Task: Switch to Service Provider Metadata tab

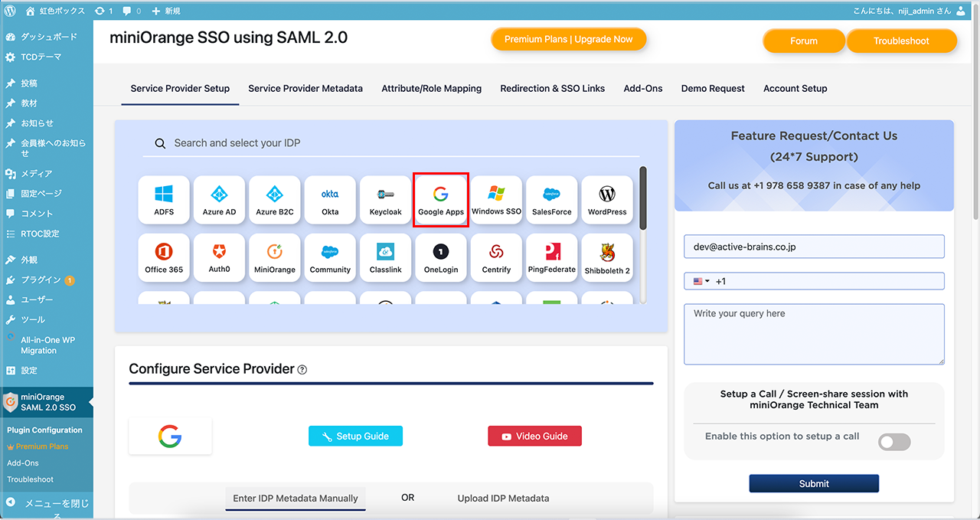Action: 305,88
